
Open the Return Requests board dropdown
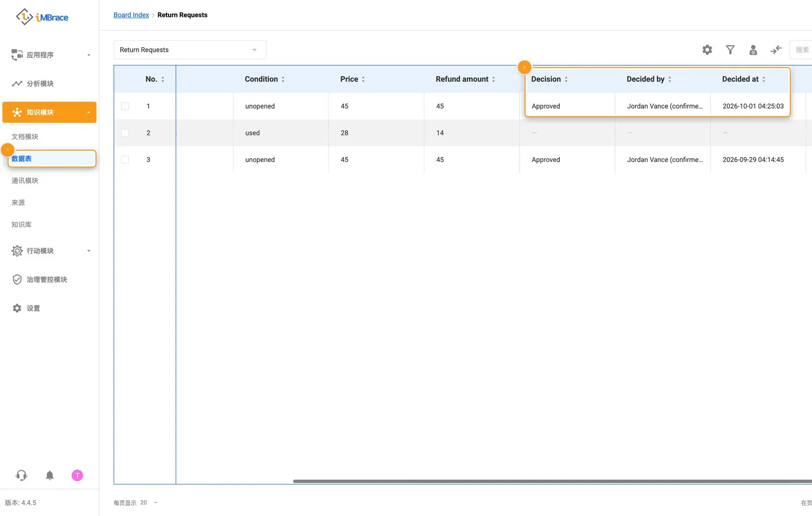click(190, 50)
